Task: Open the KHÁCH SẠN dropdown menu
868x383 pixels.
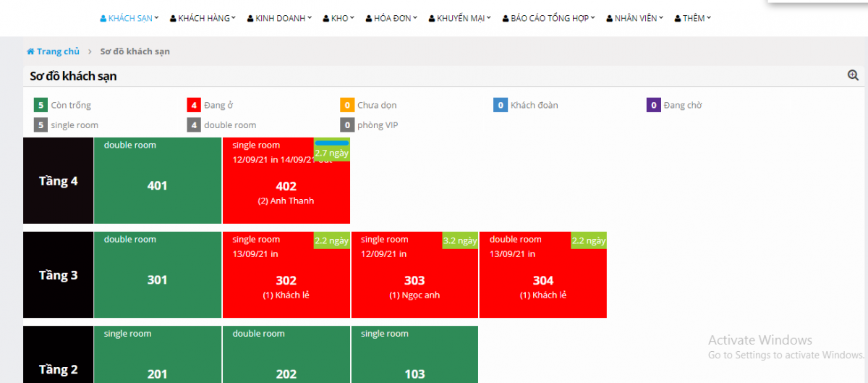Action: (129, 18)
